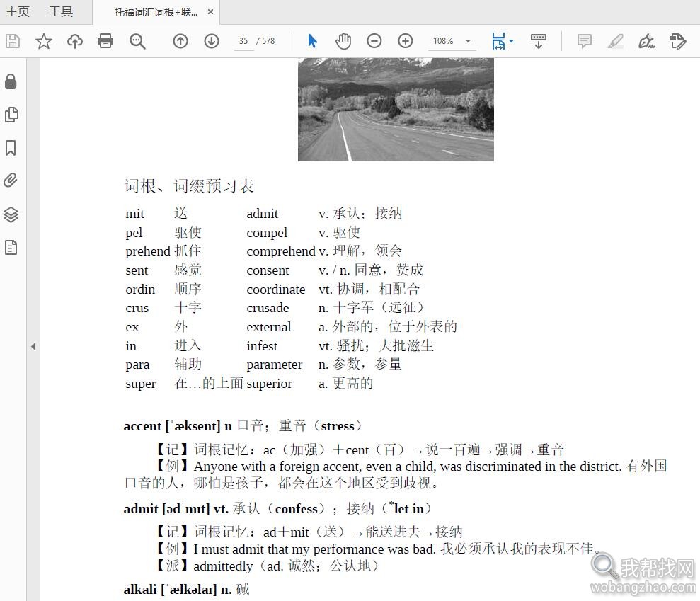Click the word 'parameter' in the table
This screenshot has width=700, height=601.
click(x=275, y=365)
